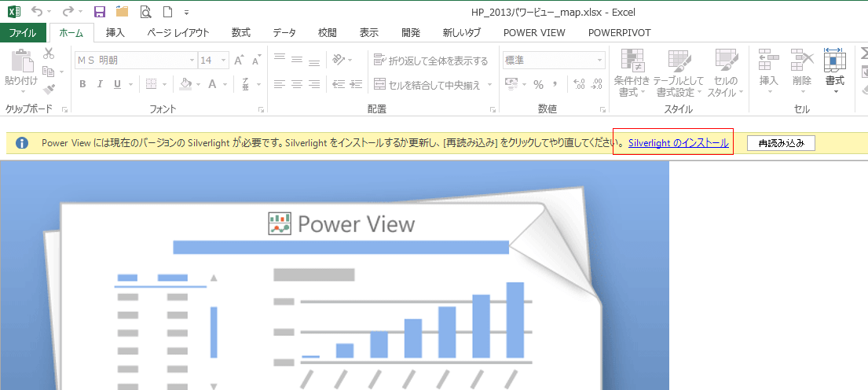The height and width of the screenshot is (390, 868).
Task: Click the insert cells (挿入) button
Action: click(x=768, y=72)
